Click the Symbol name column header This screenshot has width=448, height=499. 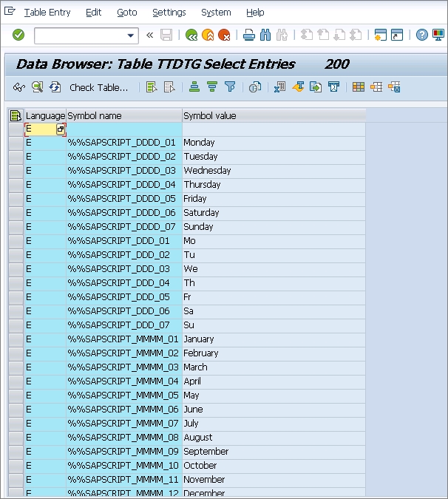click(124, 115)
